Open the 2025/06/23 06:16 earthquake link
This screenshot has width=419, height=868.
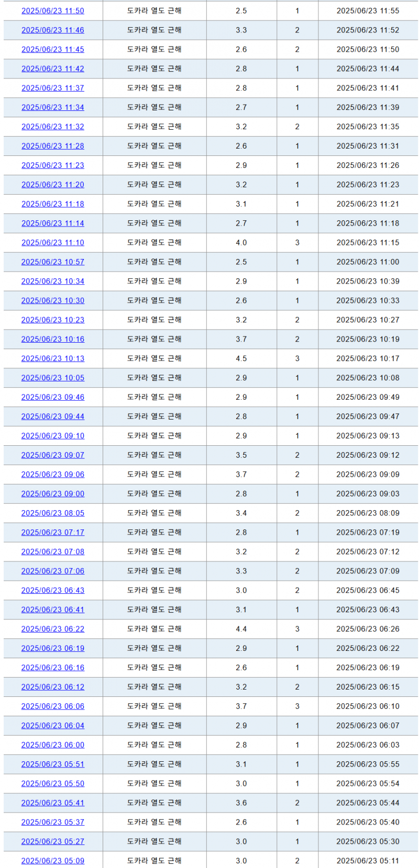(x=53, y=669)
